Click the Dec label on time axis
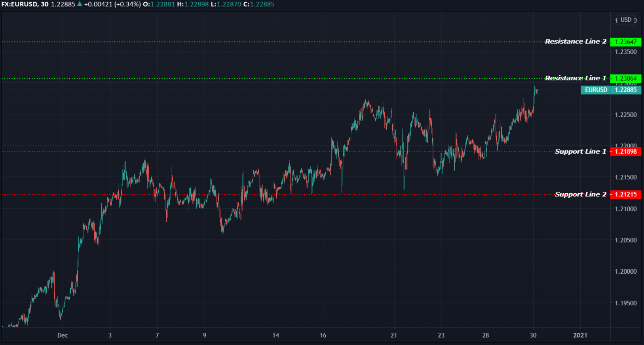The image size is (644, 345). [63, 335]
